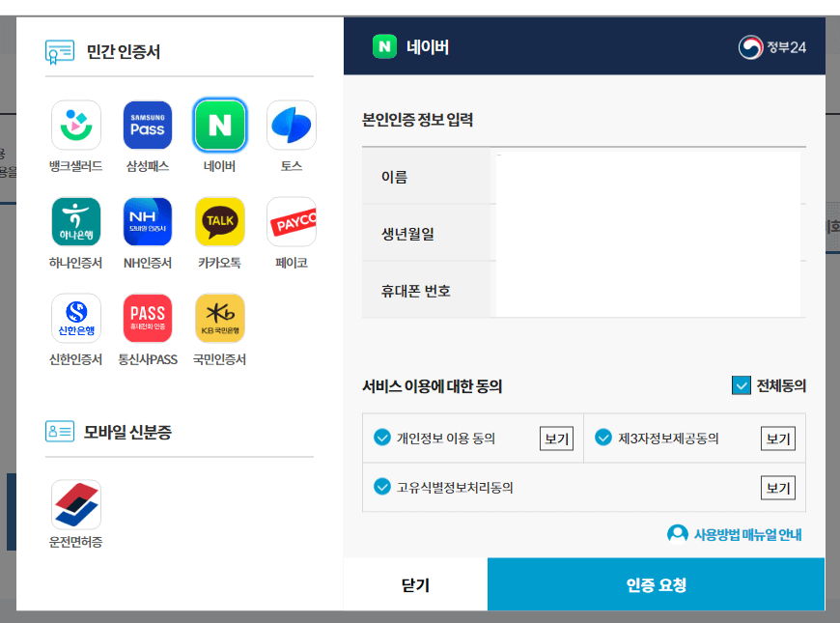Select the 뱅크샐러드 certificate icon
Image resolution: width=840 pixels, height=623 pixels.
coord(76,125)
